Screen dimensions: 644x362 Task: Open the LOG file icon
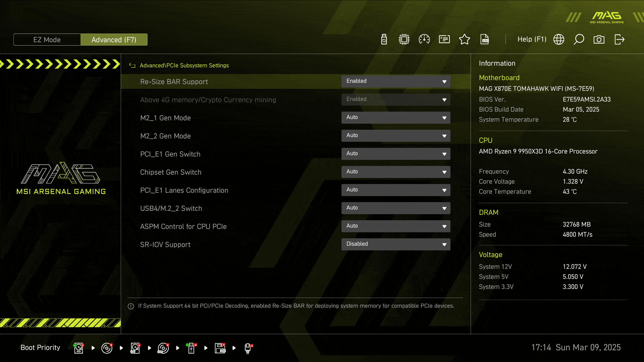click(485, 40)
